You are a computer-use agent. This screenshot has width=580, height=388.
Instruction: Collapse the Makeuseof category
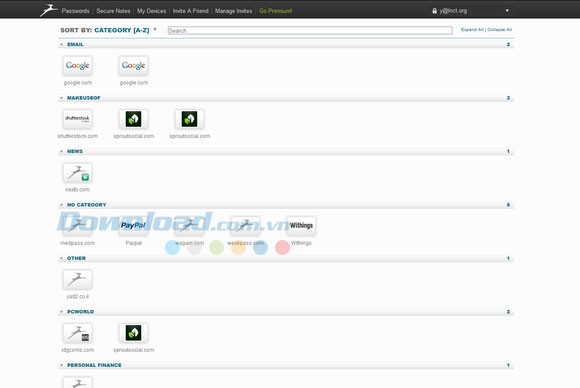point(61,98)
